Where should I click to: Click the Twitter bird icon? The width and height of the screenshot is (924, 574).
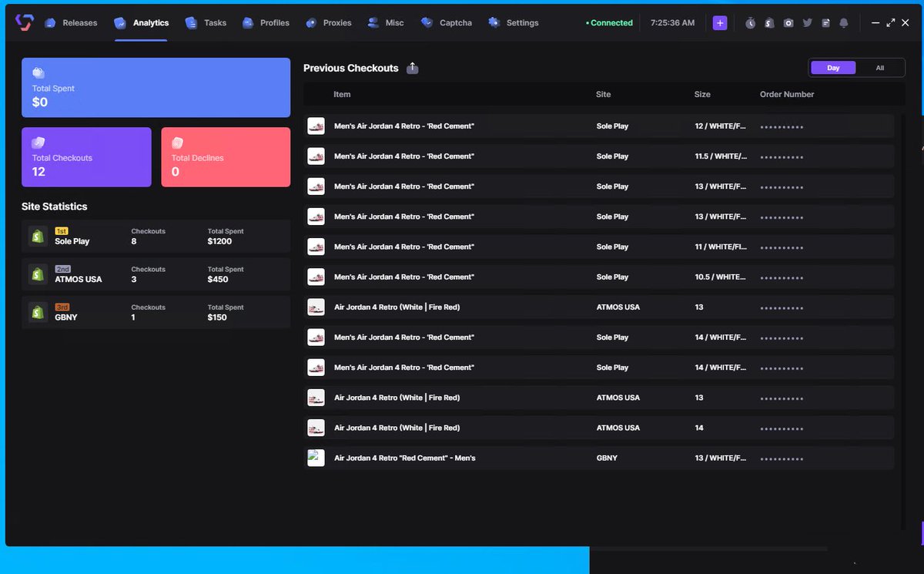[807, 23]
